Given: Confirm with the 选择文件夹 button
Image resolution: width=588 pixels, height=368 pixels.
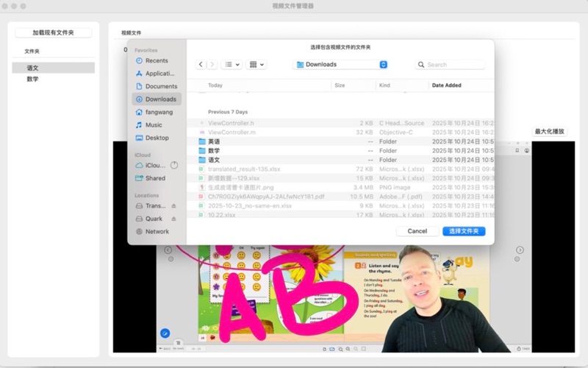Looking at the screenshot, I should click(464, 231).
